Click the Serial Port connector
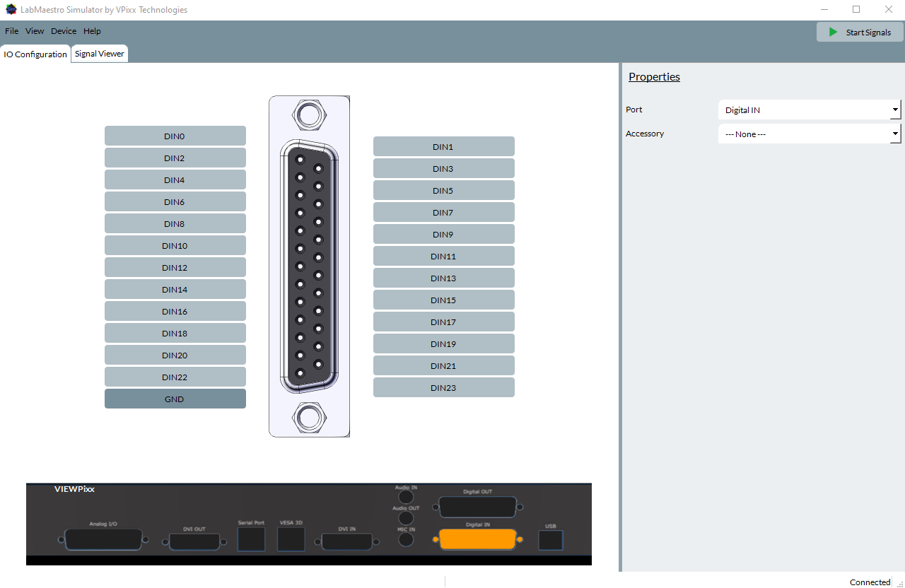This screenshot has height=588, width=905. click(251, 539)
